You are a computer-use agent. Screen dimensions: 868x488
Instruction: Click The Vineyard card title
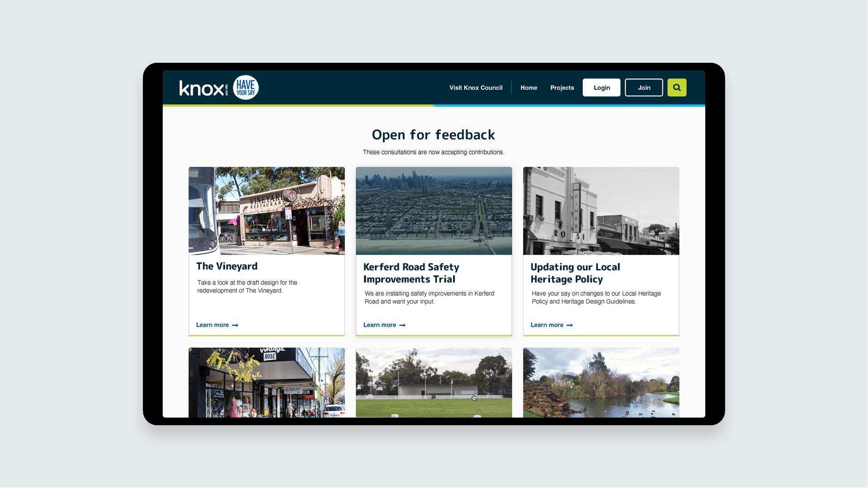point(226,267)
